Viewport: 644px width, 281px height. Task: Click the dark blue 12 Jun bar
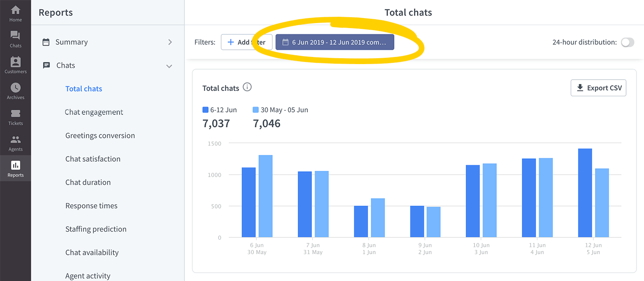(585, 193)
